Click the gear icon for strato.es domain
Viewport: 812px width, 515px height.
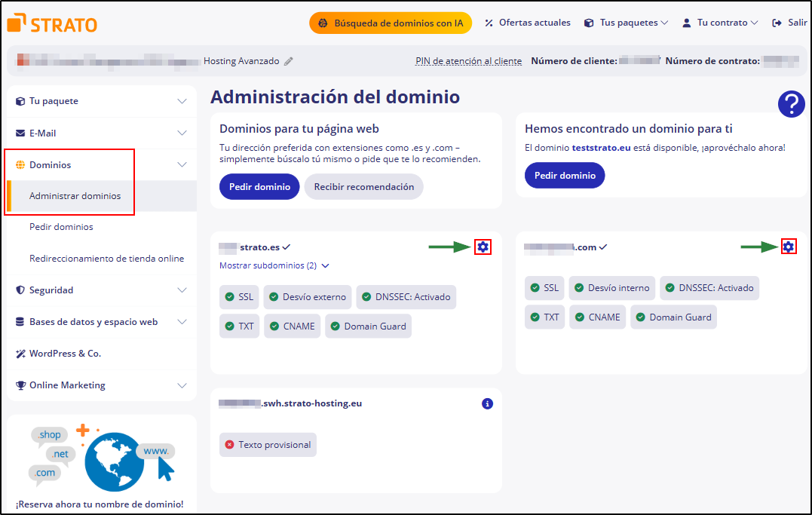point(483,246)
